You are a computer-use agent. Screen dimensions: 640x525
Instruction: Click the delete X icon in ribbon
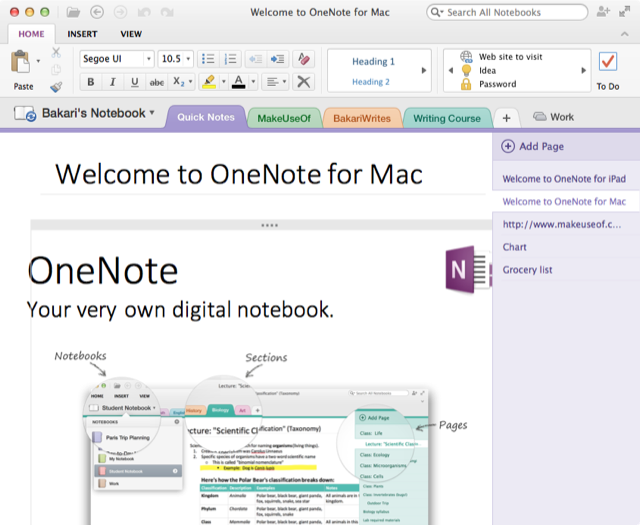[x=305, y=82]
